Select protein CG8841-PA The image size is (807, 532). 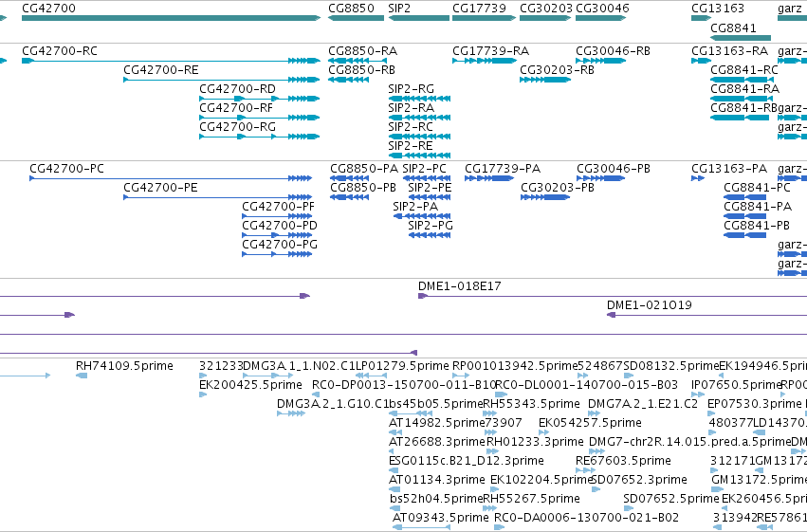(x=744, y=216)
